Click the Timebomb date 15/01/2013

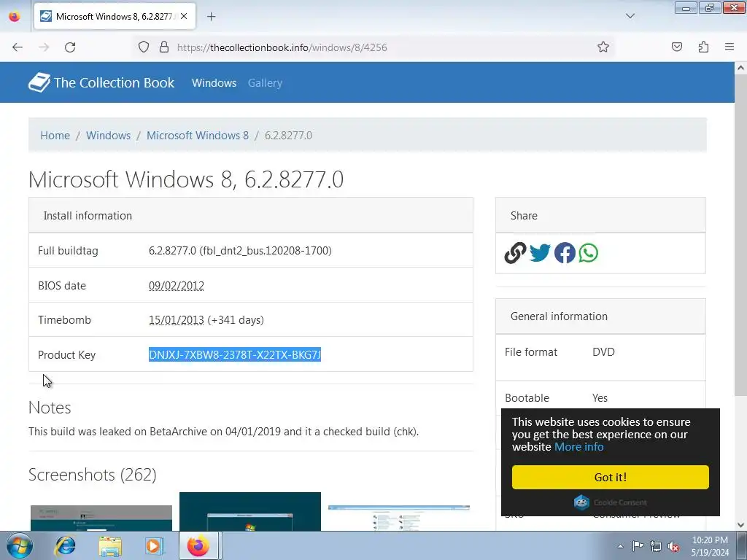[177, 320]
